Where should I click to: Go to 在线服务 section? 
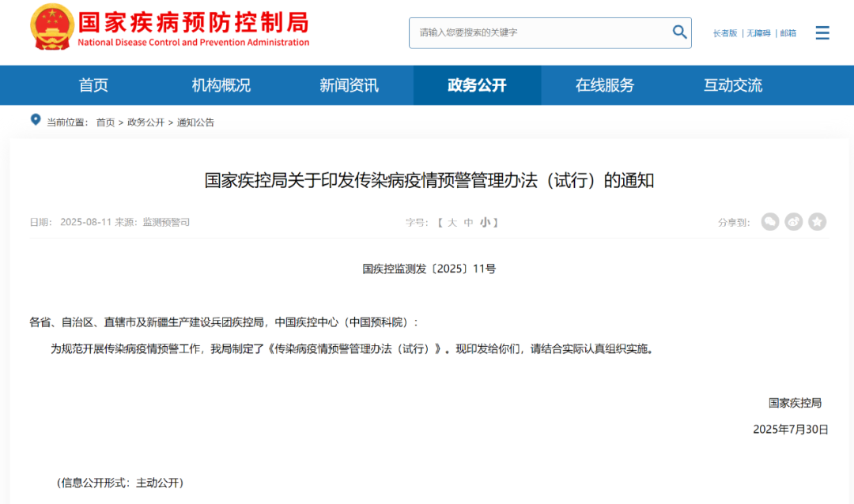(x=605, y=85)
